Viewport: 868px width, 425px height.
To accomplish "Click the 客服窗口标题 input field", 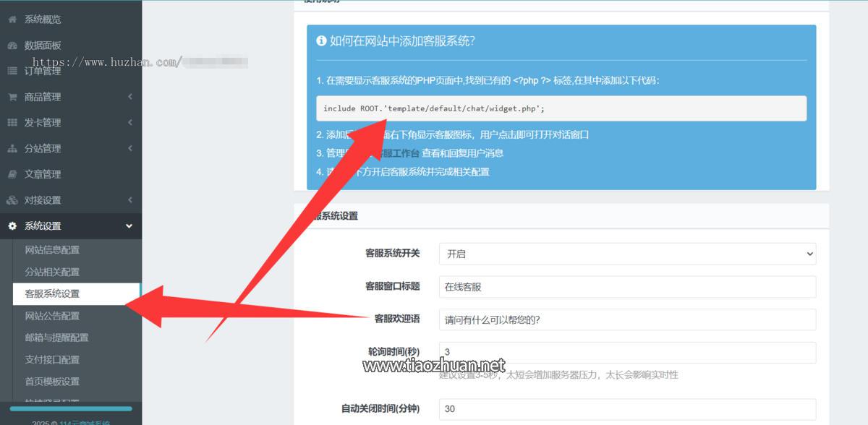I will pyautogui.click(x=626, y=287).
